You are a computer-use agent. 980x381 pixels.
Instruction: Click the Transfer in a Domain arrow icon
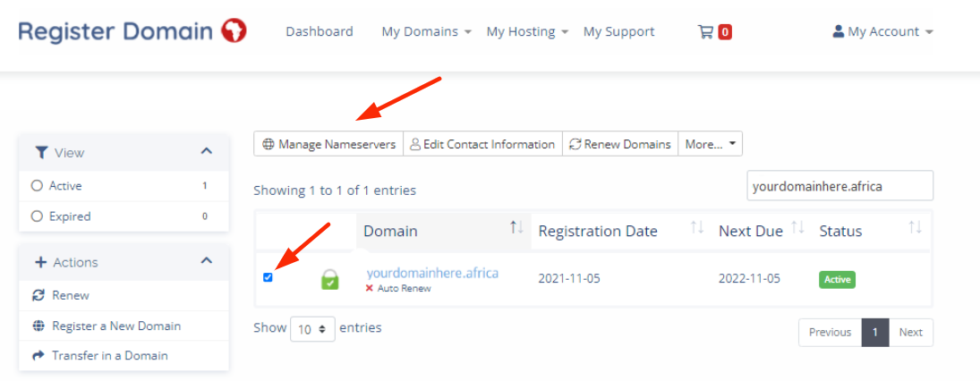pos(38,355)
